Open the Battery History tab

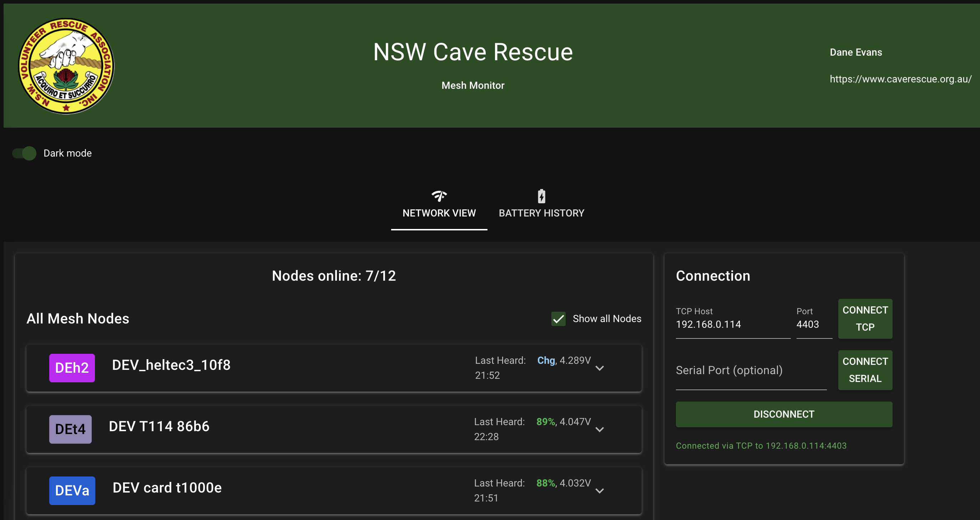tap(541, 213)
